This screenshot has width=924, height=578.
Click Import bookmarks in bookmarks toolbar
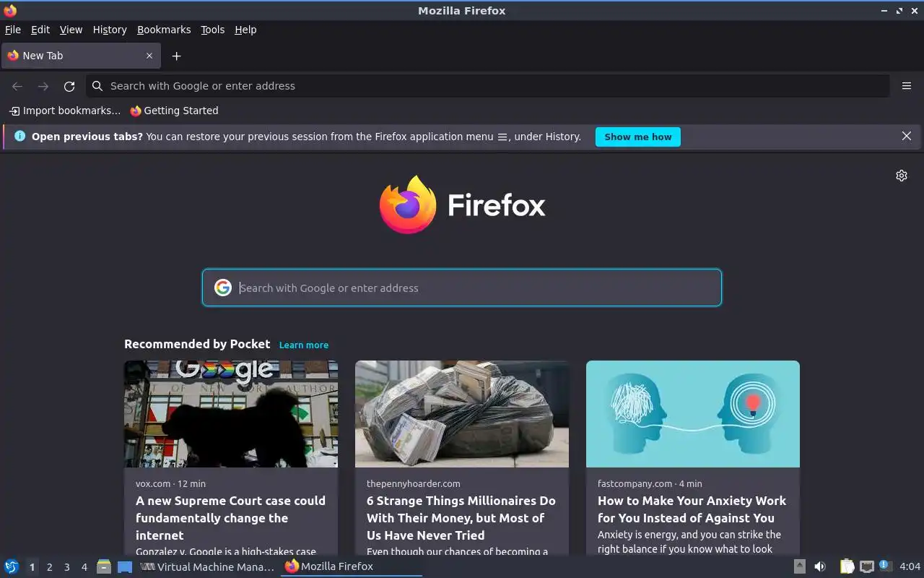coord(65,111)
